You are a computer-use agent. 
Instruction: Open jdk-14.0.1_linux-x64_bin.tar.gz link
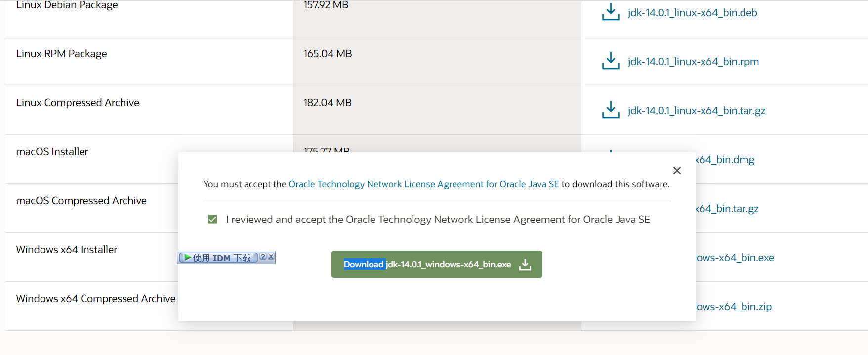(x=697, y=111)
